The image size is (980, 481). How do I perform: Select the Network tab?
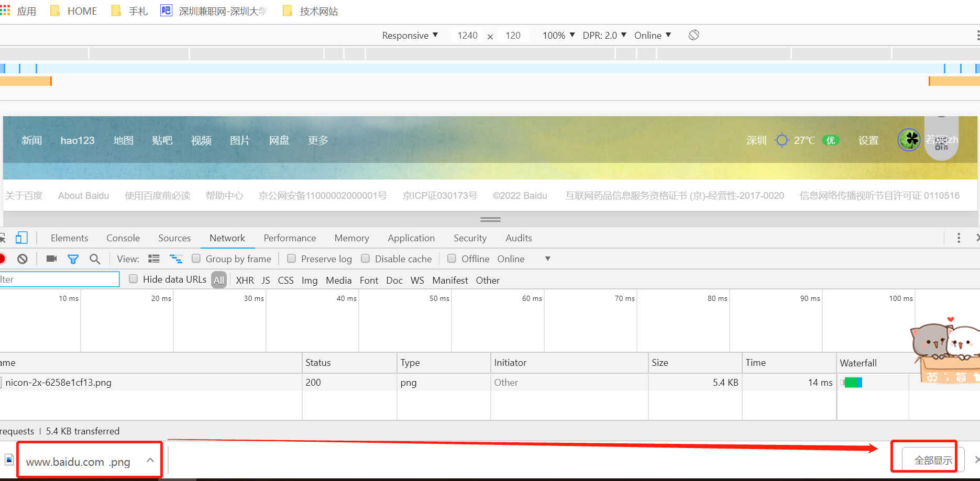(x=227, y=238)
